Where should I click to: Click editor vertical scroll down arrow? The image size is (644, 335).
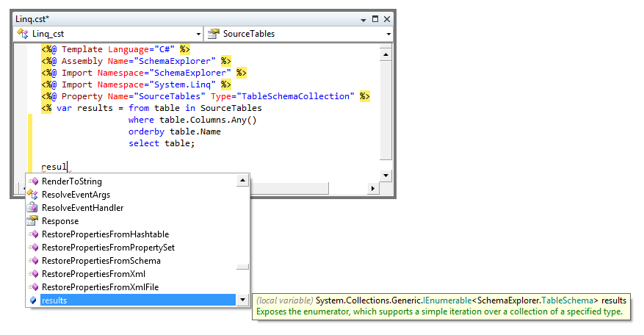point(386,176)
